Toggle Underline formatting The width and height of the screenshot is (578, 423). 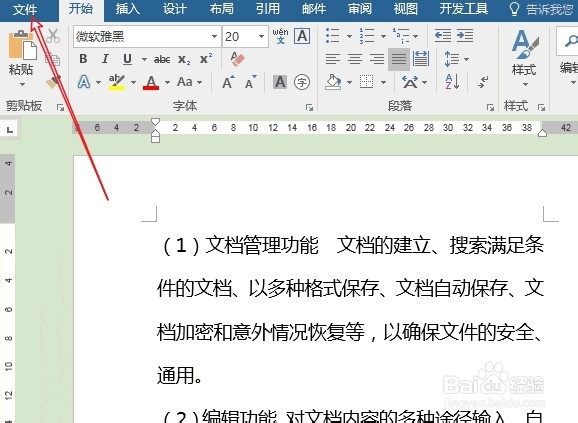(x=128, y=59)
